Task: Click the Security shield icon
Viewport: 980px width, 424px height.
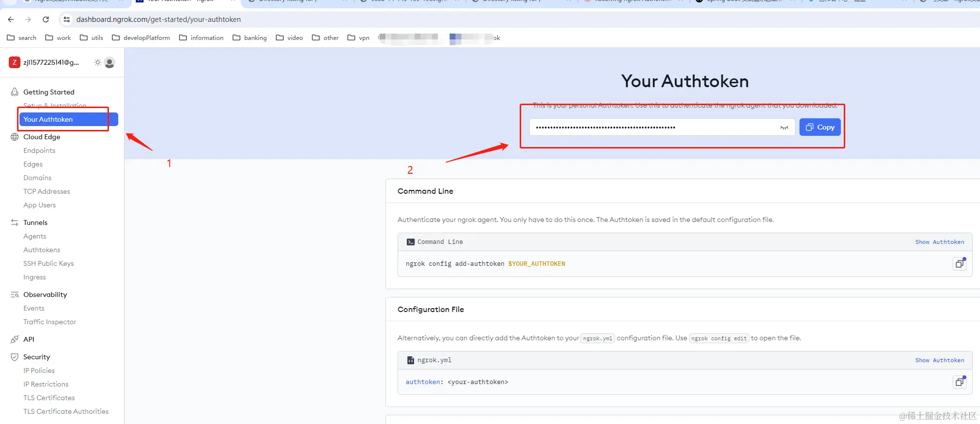Action: click(x=15, y=357)
